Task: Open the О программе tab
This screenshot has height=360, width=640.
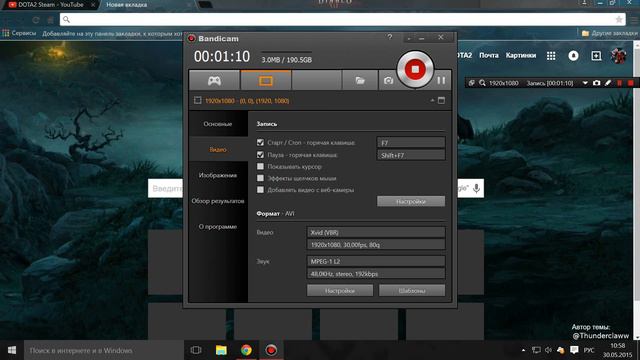Action: pyautogui.click(x=218, y=227)
